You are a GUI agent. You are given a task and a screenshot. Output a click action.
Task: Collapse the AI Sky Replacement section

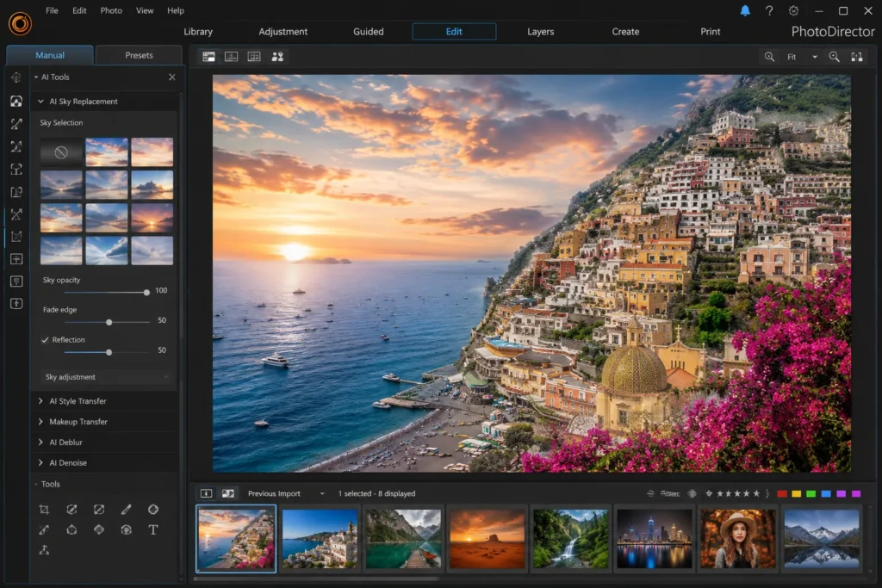click(x=40, y=102)
